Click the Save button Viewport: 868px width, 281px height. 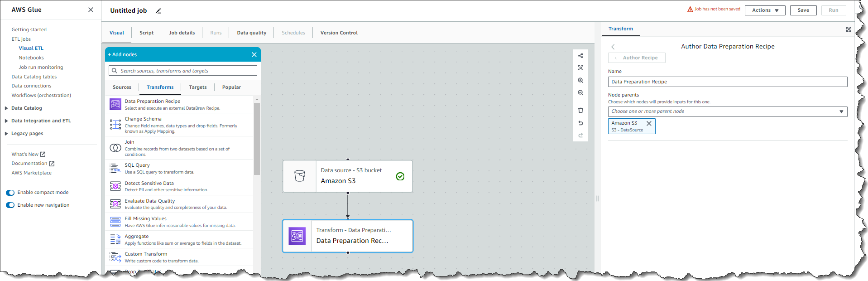pos(803,10)
